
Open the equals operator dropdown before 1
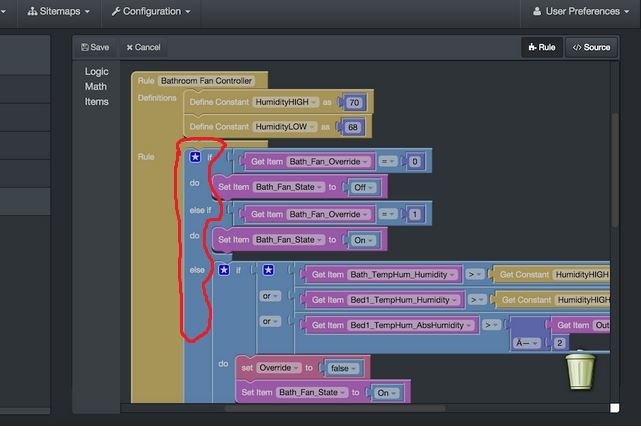[388, 214]
